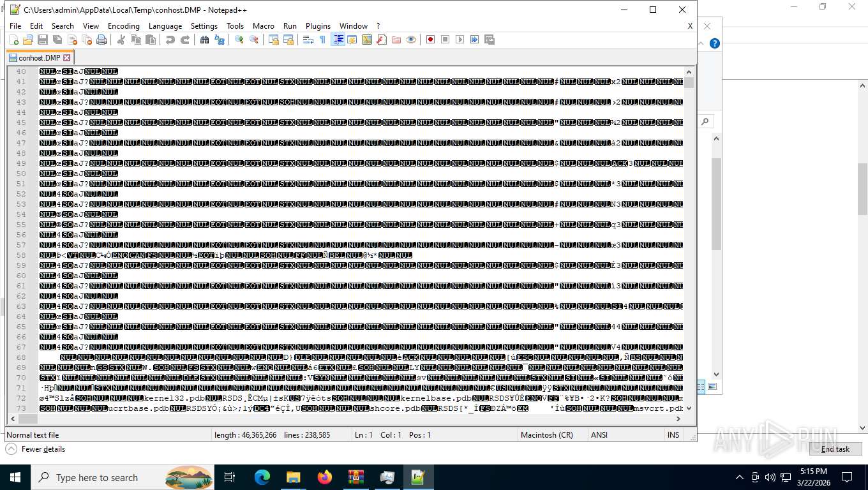
Task: Click the Playback macro icon
Action: [460, 40]
